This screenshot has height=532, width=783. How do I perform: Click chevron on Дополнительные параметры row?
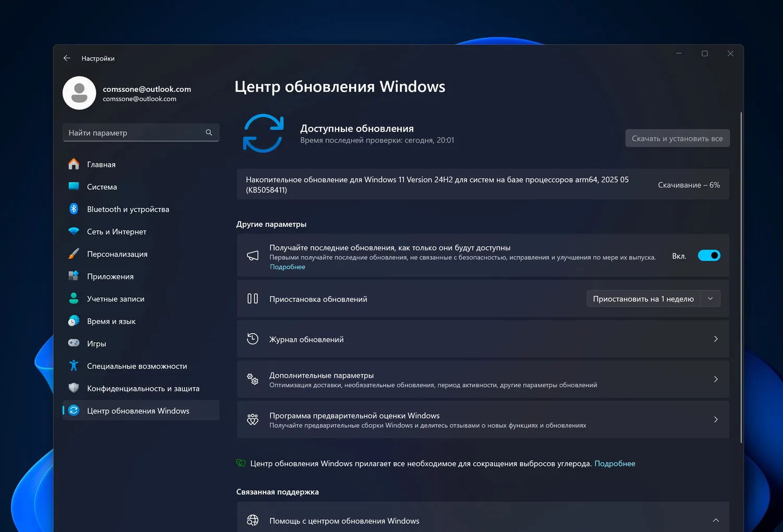(716, 379)
